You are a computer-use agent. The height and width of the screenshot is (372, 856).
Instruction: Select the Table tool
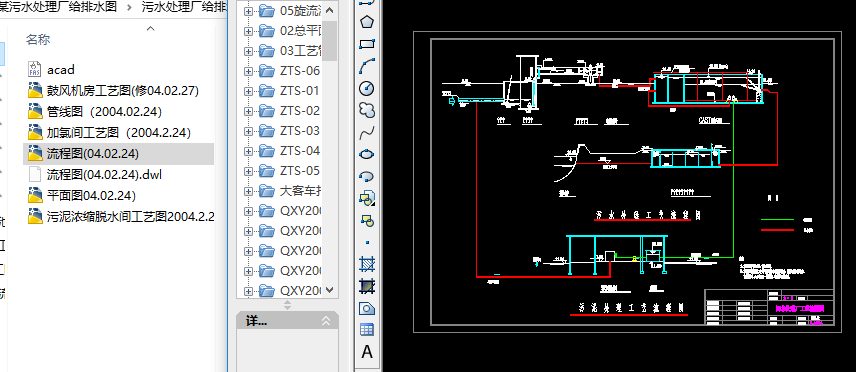367,330
